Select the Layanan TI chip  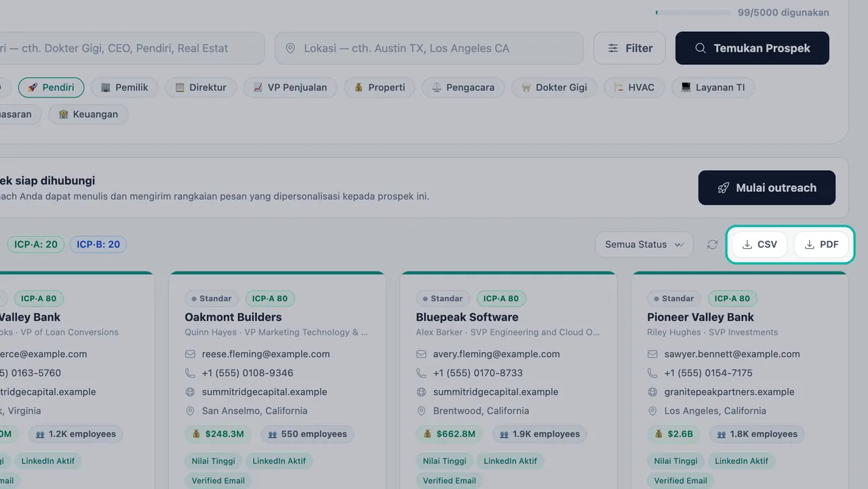point(713,87)
